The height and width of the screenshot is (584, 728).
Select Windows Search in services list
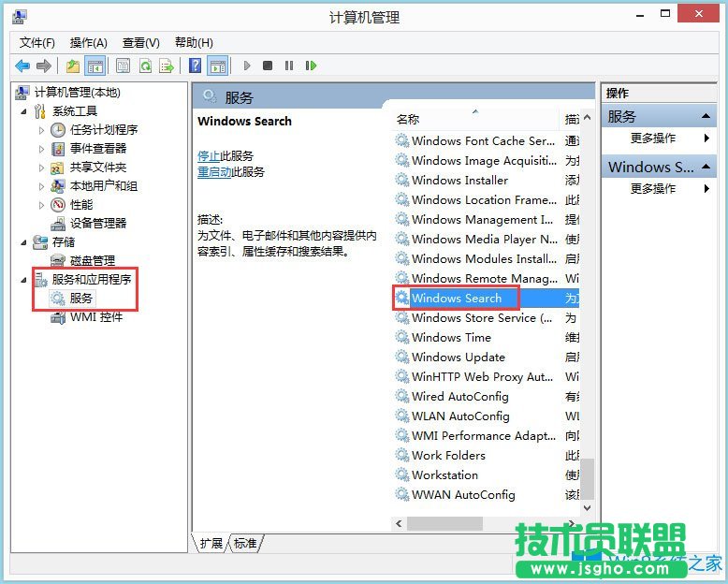click(486, 298)
